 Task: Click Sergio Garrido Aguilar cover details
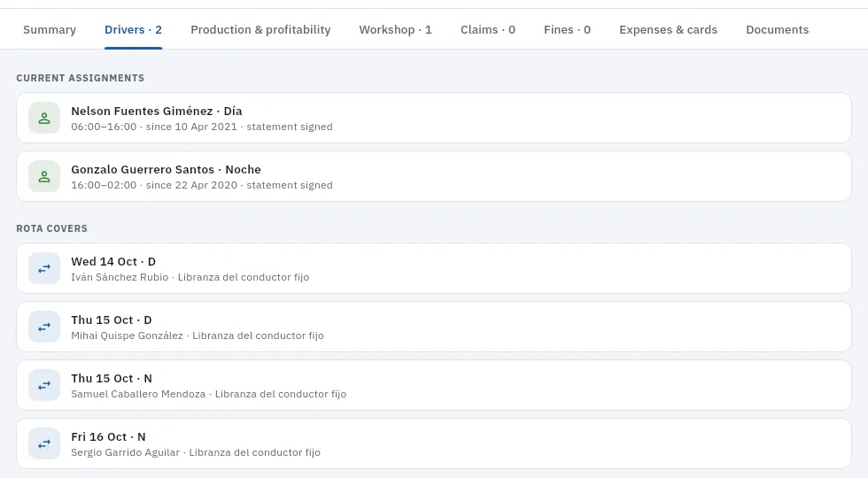(196, 452)
